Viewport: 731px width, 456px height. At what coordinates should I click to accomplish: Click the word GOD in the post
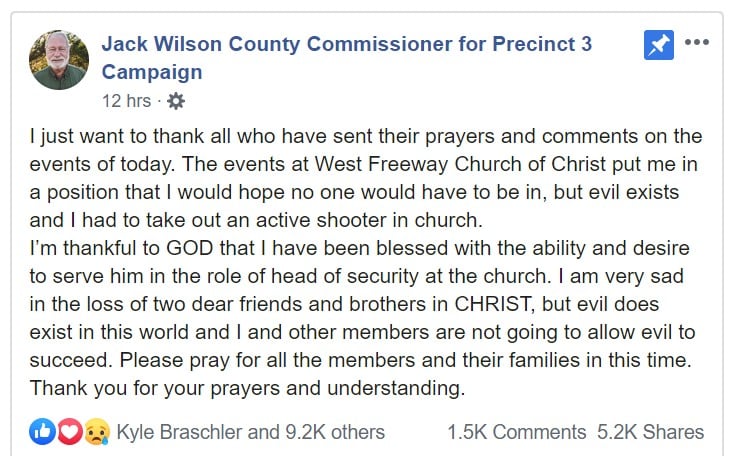190,248
